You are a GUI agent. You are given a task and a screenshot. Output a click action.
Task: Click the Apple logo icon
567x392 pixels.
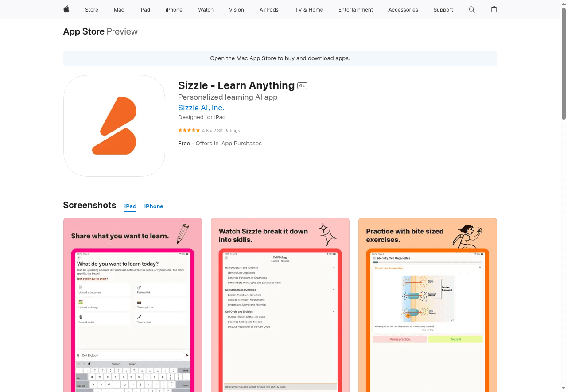click(x=66, y=9)
